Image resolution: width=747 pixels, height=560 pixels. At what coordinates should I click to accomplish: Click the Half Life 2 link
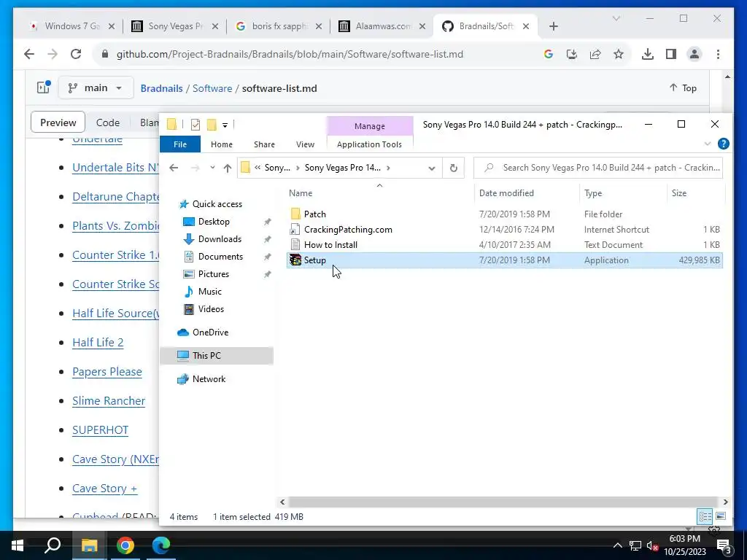point(98,343)
